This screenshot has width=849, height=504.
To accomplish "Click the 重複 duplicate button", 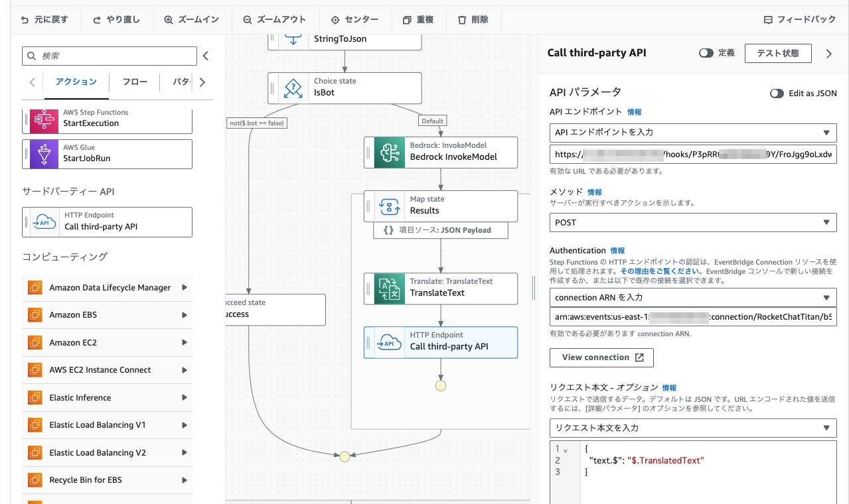I will 418,20.
